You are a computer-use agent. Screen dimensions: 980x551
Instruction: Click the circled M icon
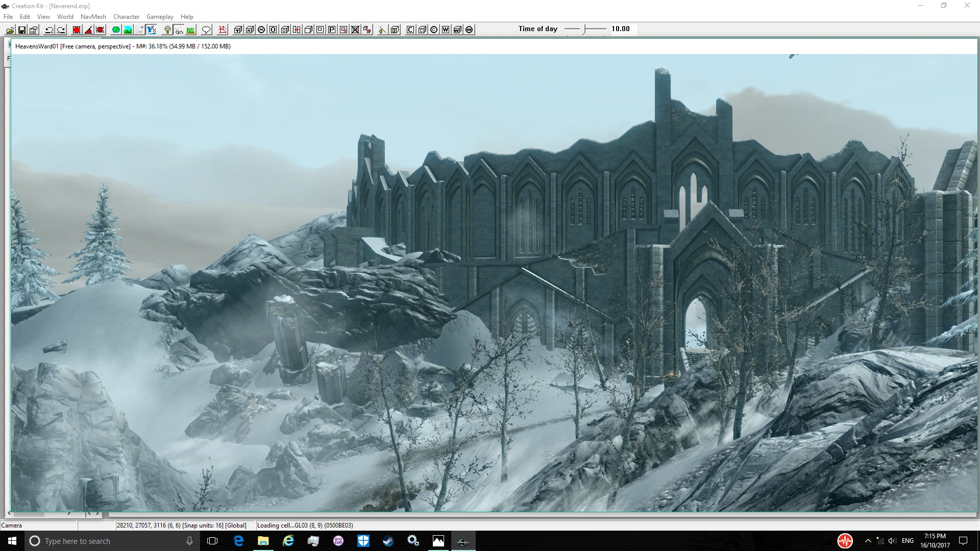pos(261,30)
